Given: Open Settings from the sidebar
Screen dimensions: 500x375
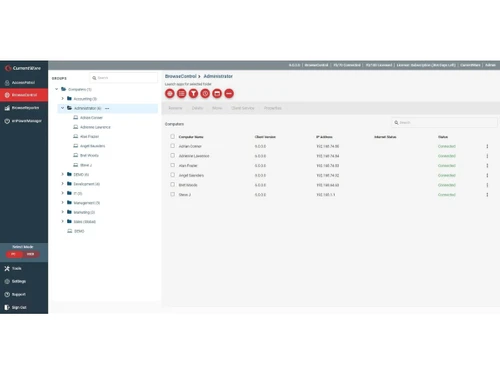Looking at the screenshot, I should click(15, 281).
